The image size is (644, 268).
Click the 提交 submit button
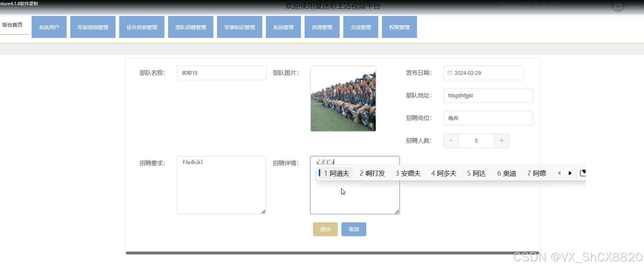pos(325,229)
